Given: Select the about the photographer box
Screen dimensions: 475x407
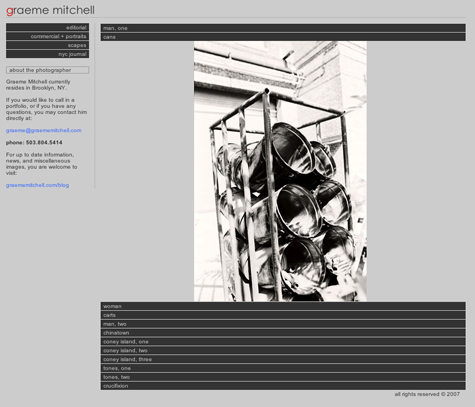Looking at the screenshot, I should pos(47,70).
